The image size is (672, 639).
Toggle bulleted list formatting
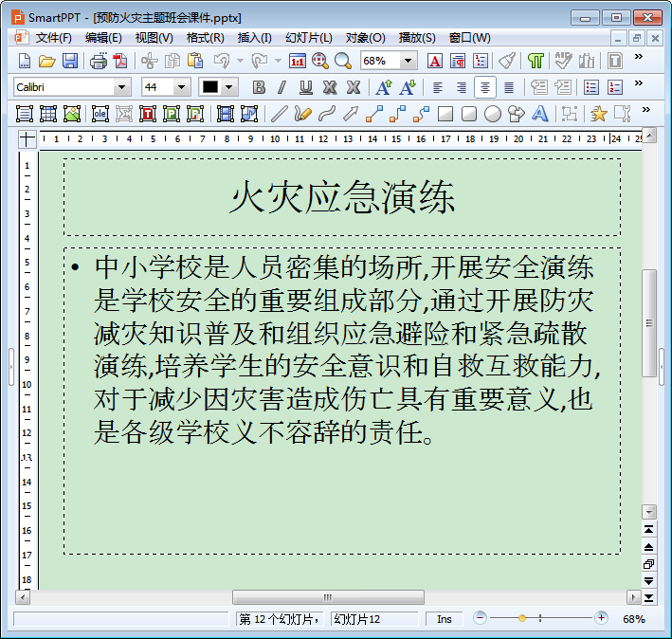click(591, 87)
